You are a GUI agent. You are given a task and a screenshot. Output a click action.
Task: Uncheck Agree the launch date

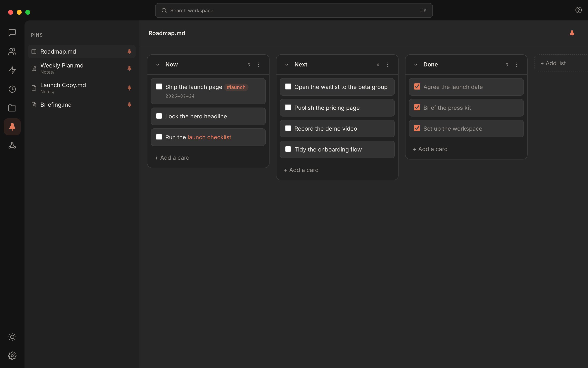pos(417,87)
